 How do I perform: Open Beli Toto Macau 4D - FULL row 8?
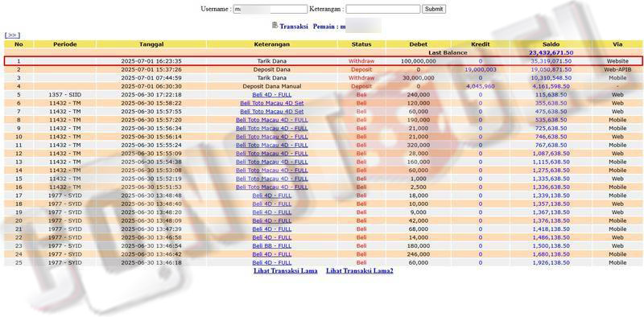272,120
